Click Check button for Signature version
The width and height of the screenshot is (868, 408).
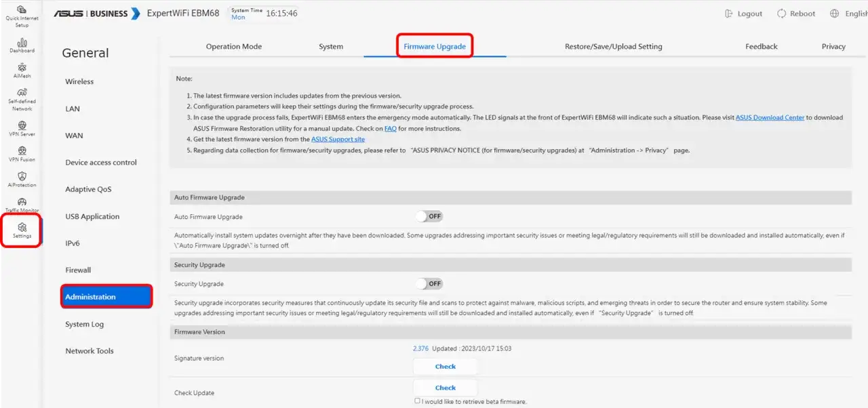[446, 367]
